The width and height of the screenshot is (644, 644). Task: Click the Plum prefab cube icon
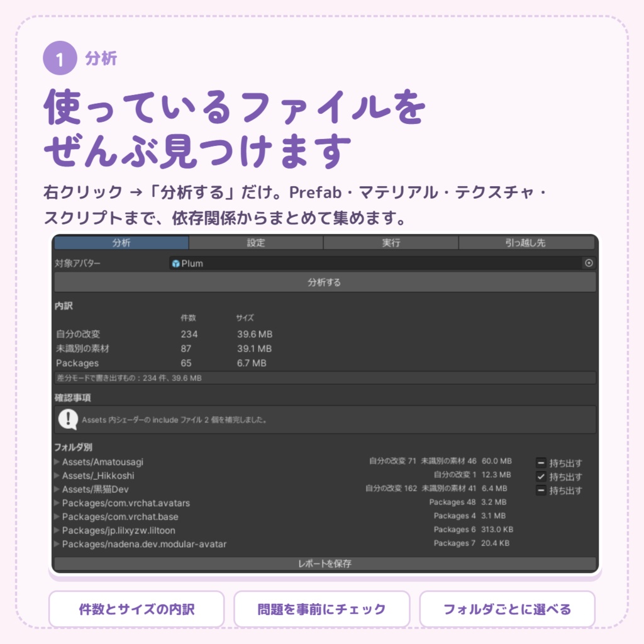176,264
